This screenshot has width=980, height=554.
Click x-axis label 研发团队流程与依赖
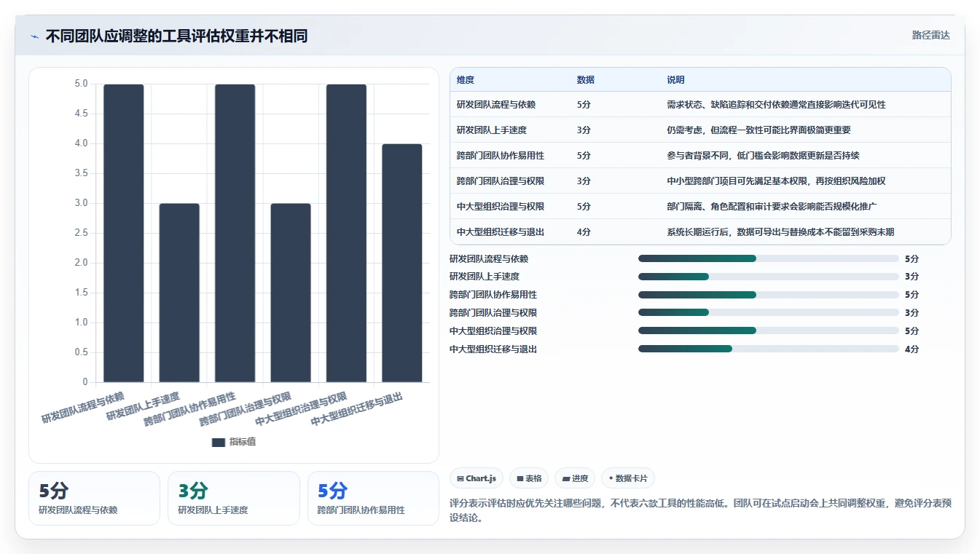[82, 408]
